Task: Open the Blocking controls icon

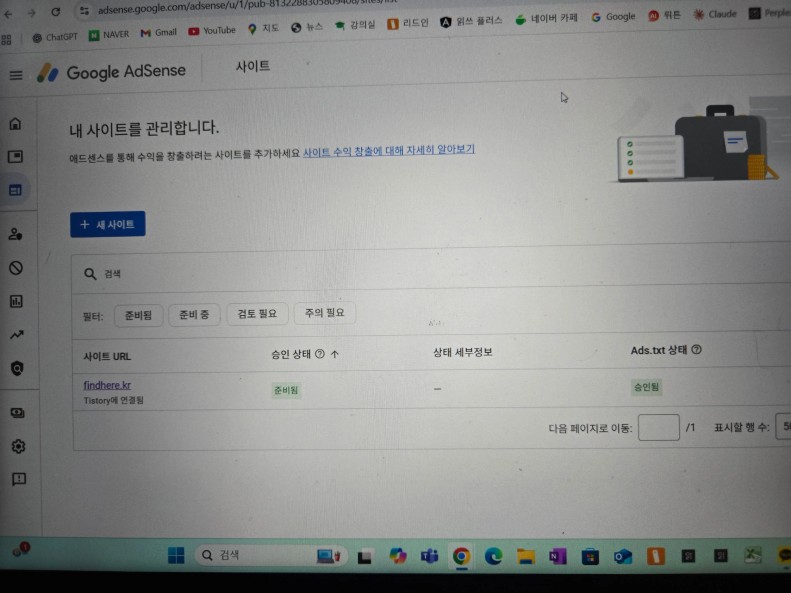Action: point(16,268)
